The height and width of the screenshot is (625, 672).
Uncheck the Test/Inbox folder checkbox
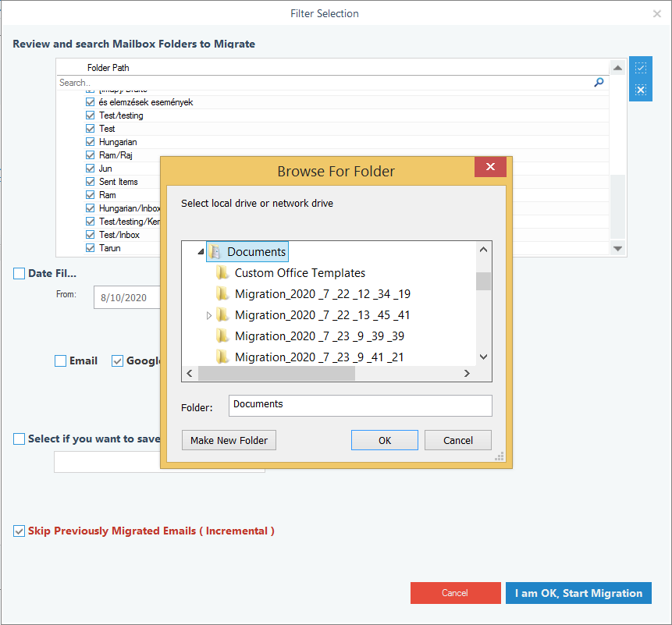(x=90, y=235)
